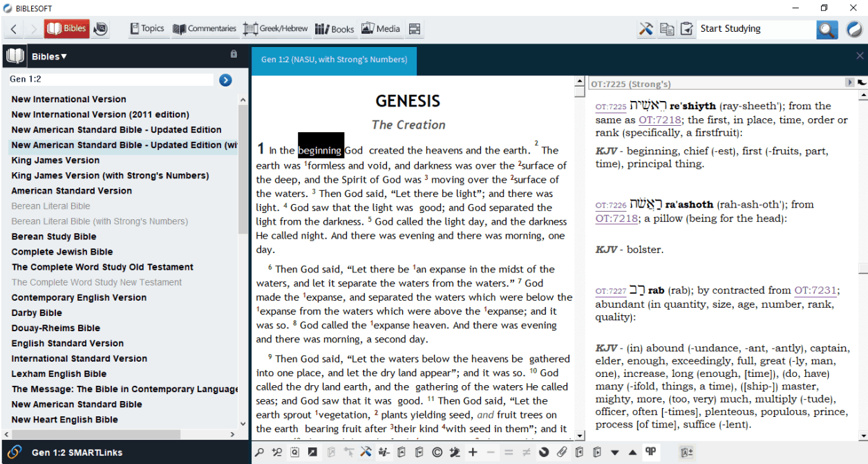Click the add-search plus magnifier icon in bottom toolbar

coord(277,452)
